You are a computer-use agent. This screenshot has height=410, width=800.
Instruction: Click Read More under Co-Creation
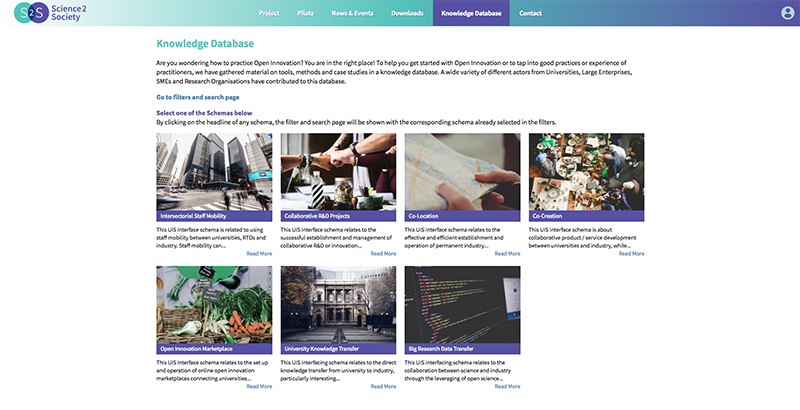tap(631, 254)
